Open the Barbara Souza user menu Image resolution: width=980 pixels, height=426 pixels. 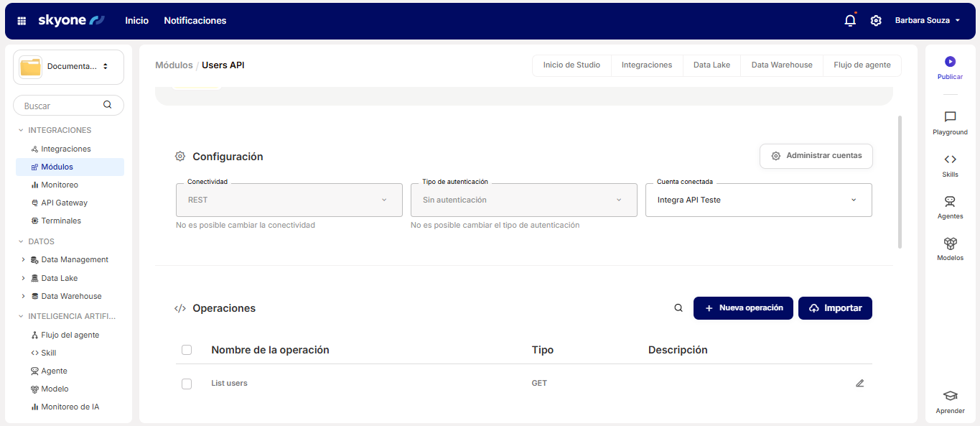click(927, 21)
